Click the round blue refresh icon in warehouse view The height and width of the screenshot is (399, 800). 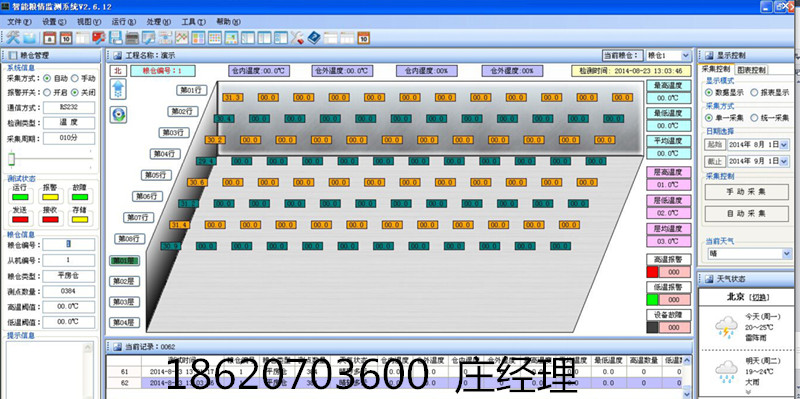pyautogui.click(x=118, y=115)
